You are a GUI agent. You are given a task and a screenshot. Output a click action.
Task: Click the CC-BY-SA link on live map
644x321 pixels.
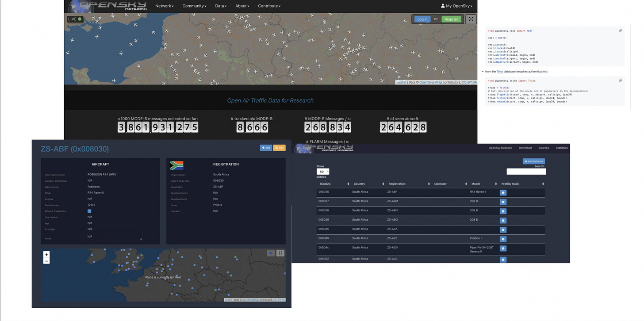click(x=469, y=82)
